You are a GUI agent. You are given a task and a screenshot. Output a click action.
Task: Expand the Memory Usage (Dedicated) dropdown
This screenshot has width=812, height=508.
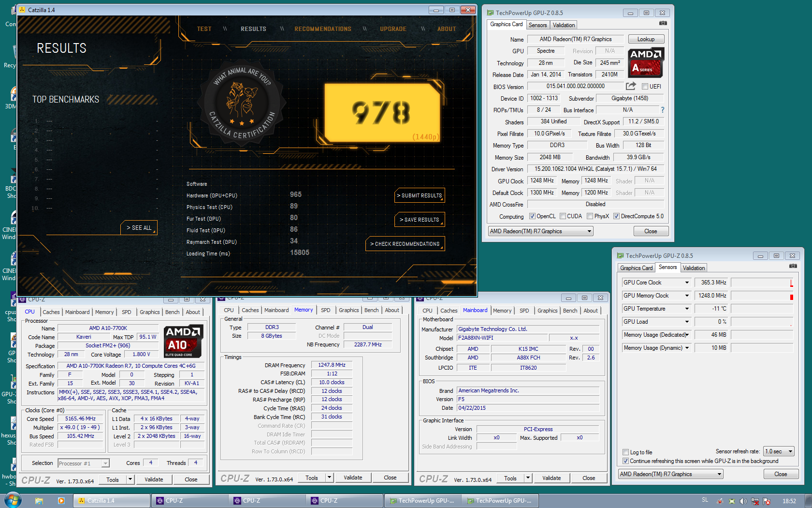pos(687,335)
